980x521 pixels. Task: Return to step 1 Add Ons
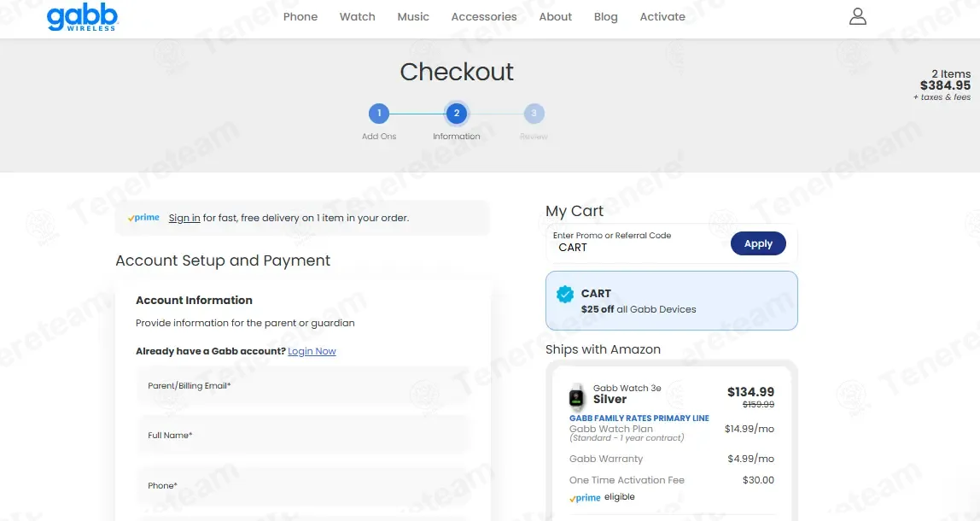click(379, 114)
